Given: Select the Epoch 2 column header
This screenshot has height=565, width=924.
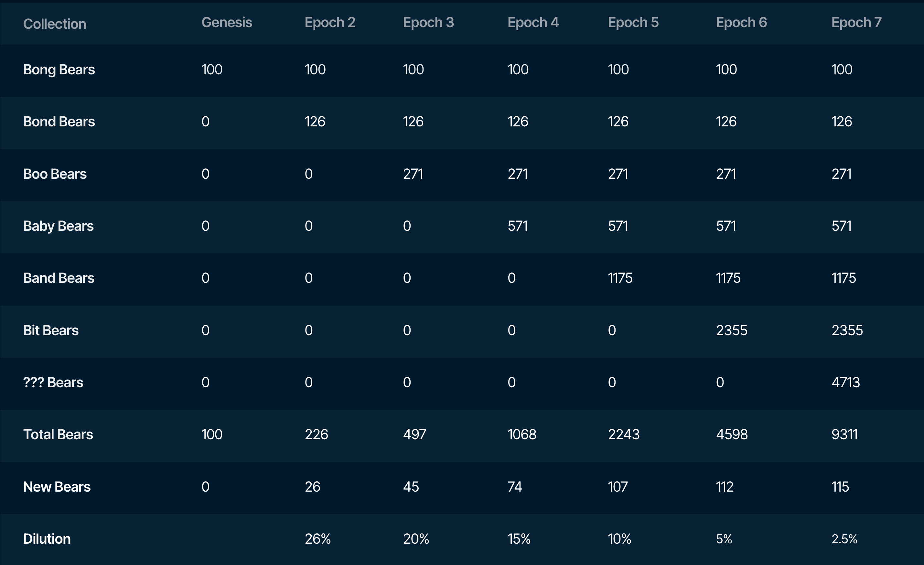Looking at the screenshot, I should pos(330,23).
